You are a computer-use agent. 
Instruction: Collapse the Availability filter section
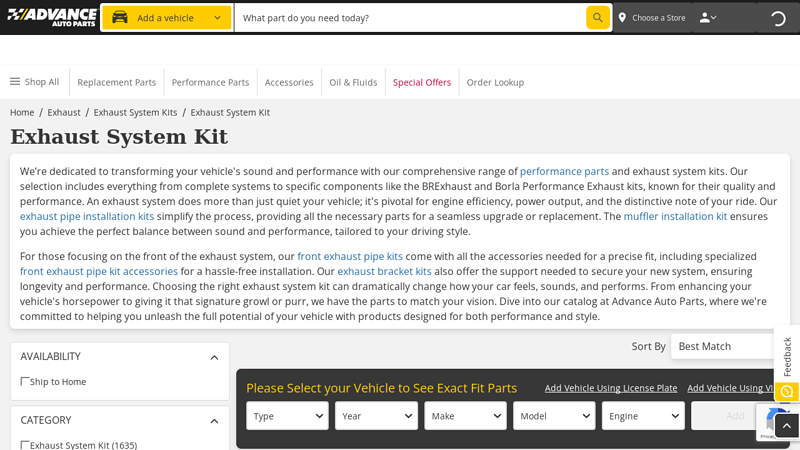[x=214, y=358]
